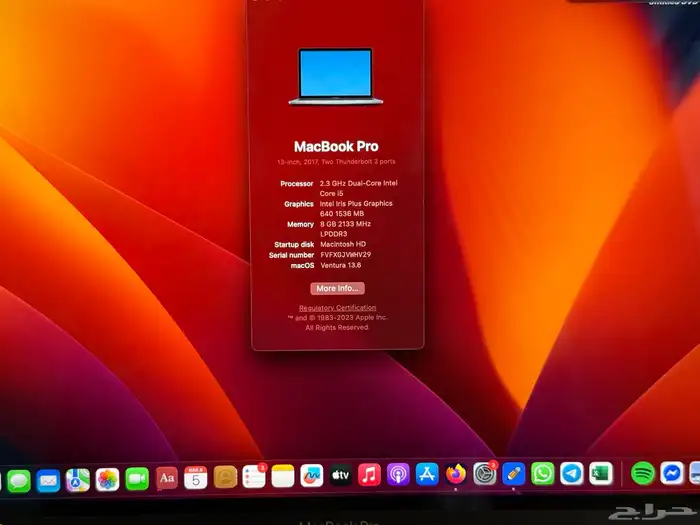
Task: Switch to Firefox in the dock
Action: pos(456,474)
